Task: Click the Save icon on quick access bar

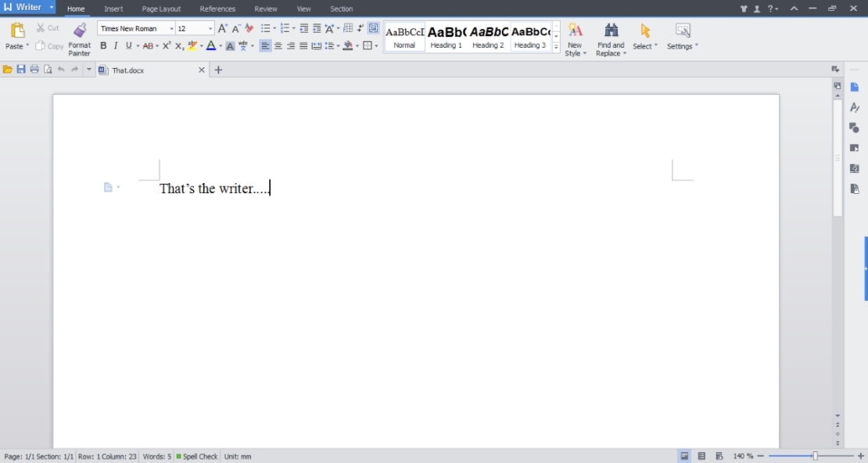Action: point(20,70)
